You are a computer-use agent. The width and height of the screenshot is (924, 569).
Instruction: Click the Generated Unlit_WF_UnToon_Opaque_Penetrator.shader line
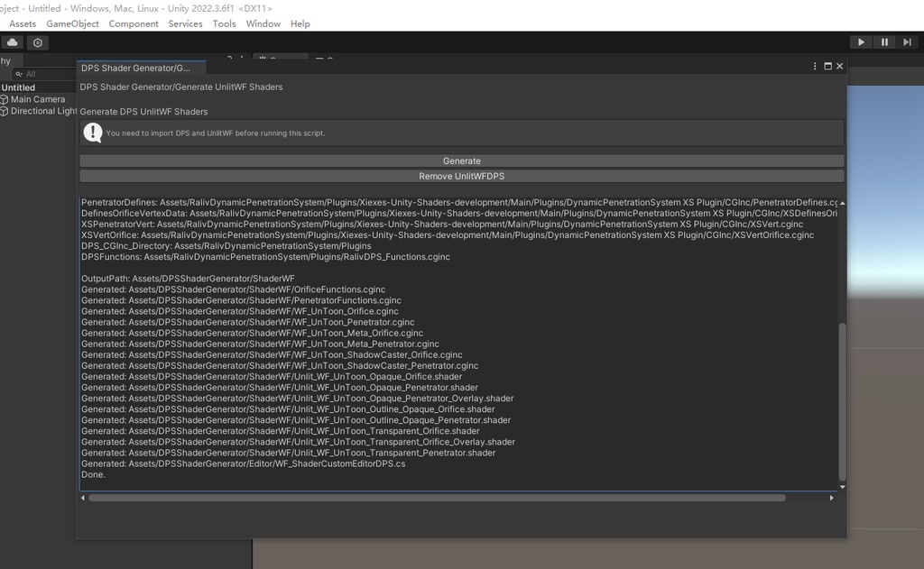[x=280, y=388]
